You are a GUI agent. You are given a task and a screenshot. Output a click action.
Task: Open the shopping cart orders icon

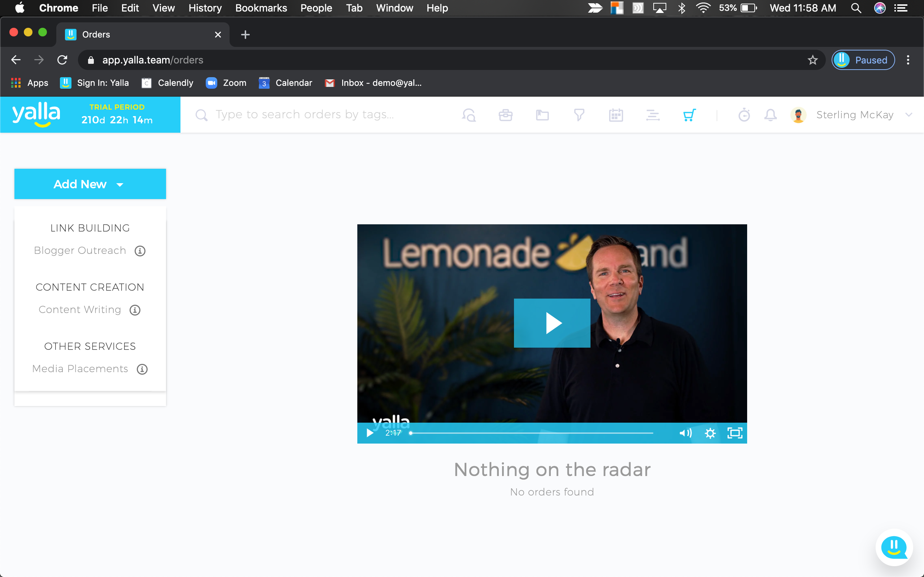tap(689, 115)
